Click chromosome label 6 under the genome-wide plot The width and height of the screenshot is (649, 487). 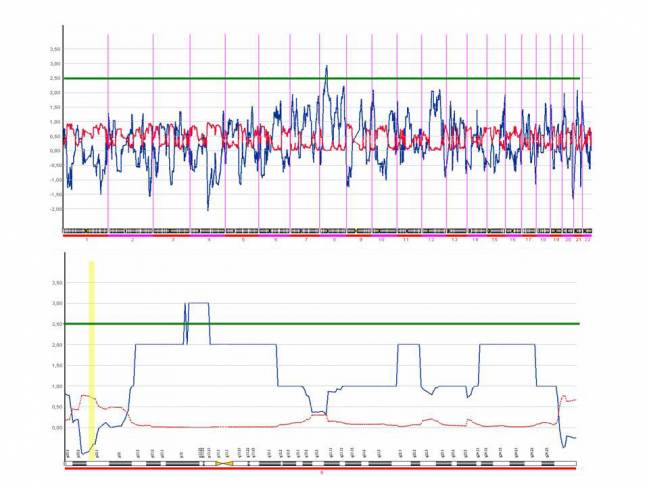coord(276,240)
